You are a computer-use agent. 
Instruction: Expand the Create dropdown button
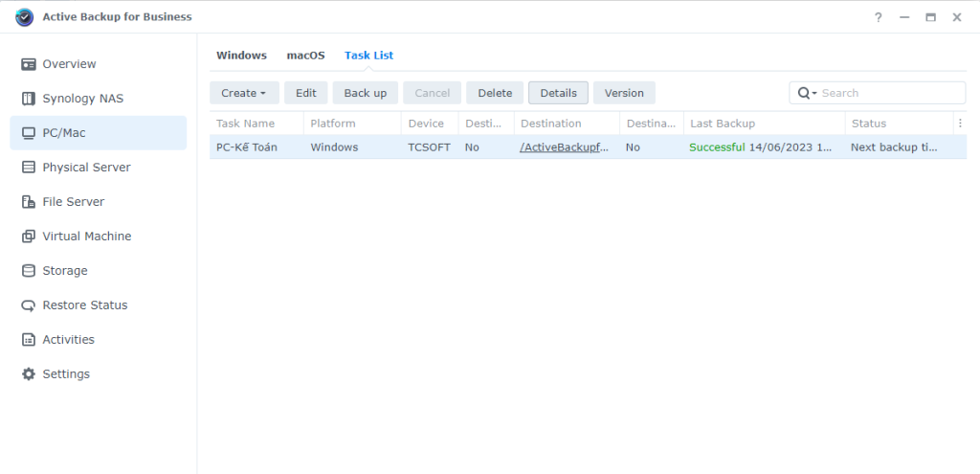pos(244,93)
